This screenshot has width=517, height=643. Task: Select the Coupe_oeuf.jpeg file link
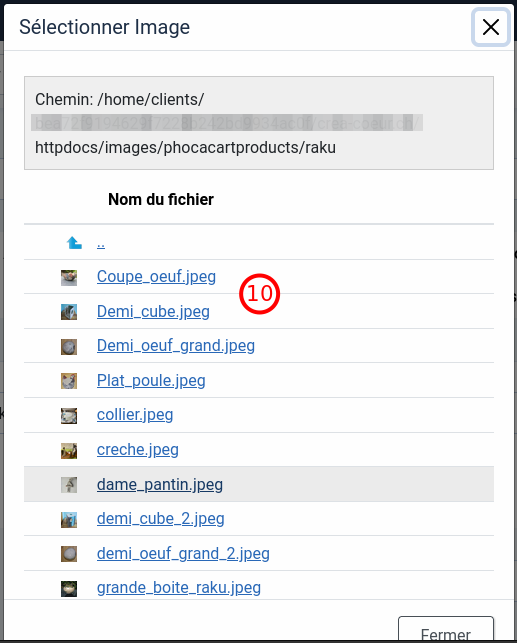pyautogui.click(x=156, y=277)
